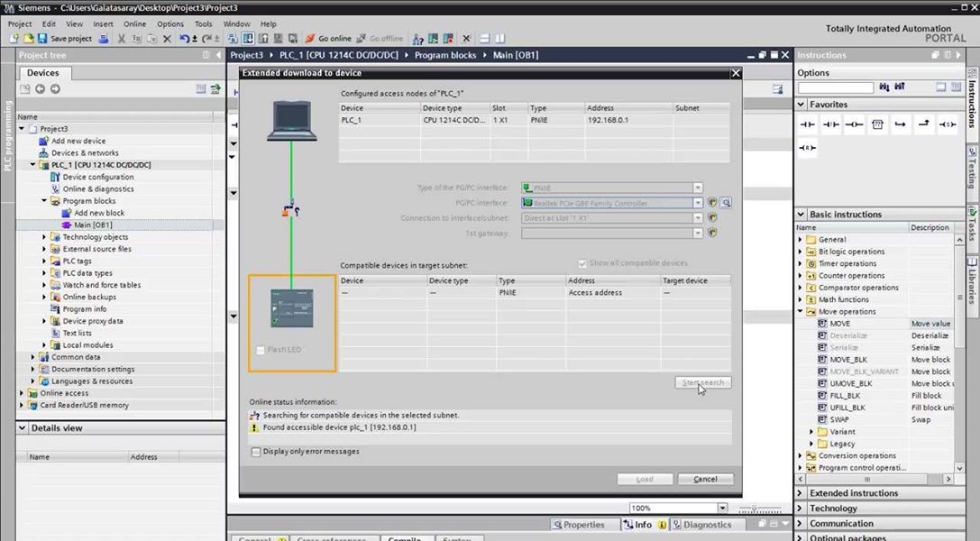Collapse the Project tree panel arrow
This screenshot has width=980, height=541.
coord(218,55)
